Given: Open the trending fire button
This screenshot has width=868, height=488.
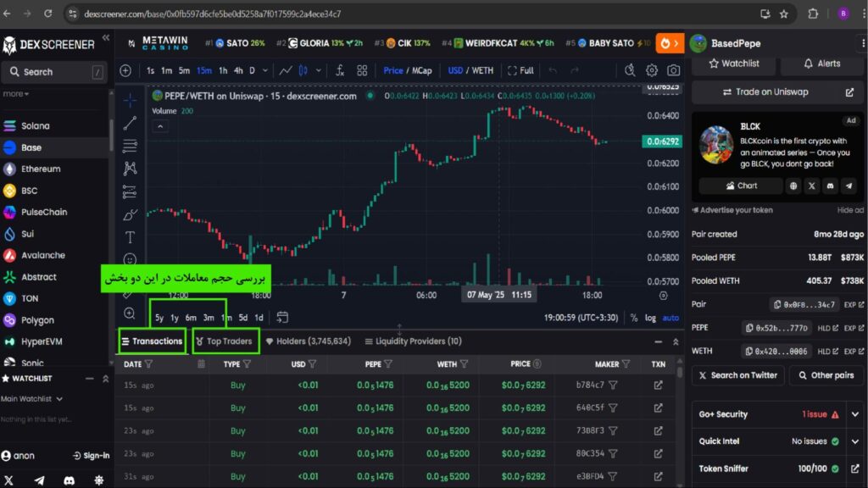Looking at the screenshot, I should point(670,43).
